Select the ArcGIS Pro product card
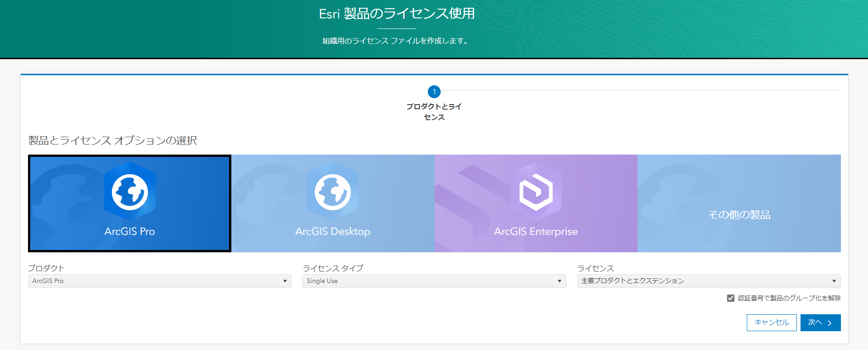 pos(129,203)
